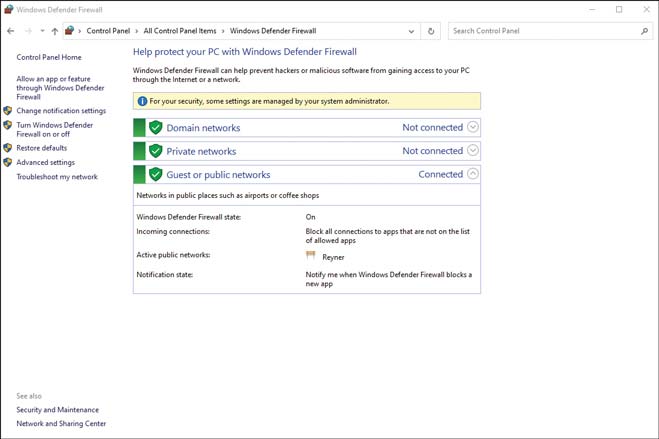The image size is (659, 439).
Task: Click green shield icon for Private networks
Action: 156,151
